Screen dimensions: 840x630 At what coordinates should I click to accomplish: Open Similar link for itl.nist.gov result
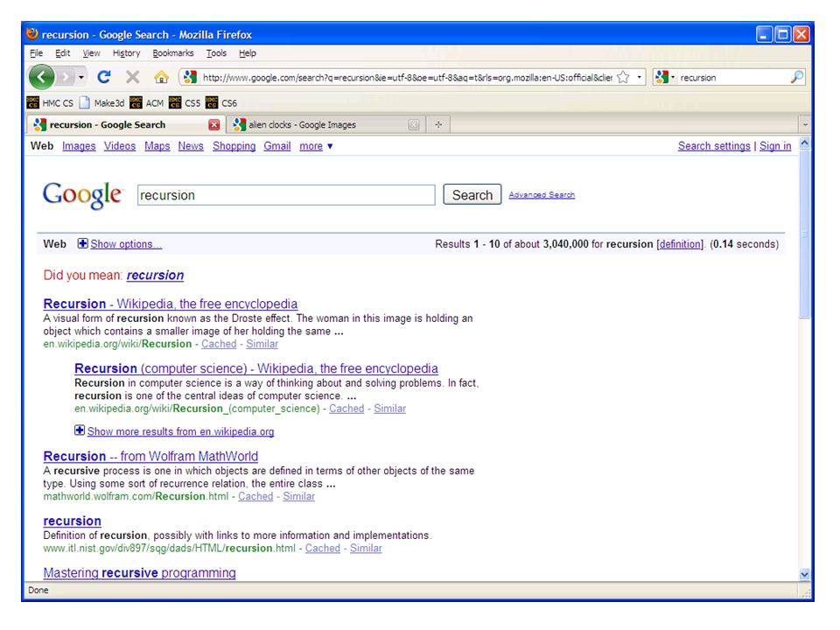tap(366, 549)
